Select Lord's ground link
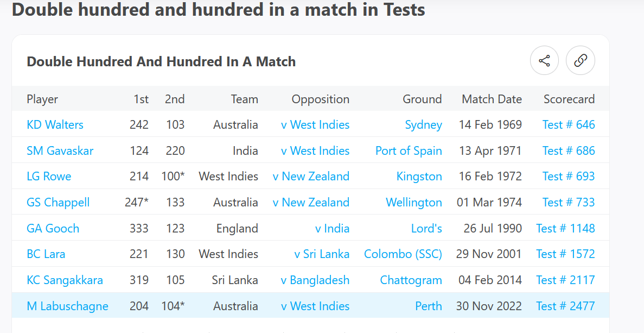The image size is (644, 333). coord(426,228)
